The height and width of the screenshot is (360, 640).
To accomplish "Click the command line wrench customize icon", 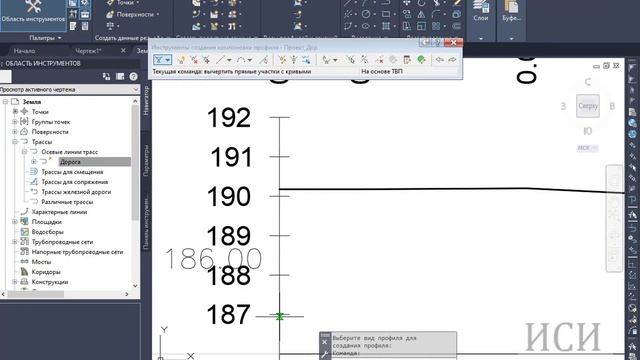I will 324,354.
